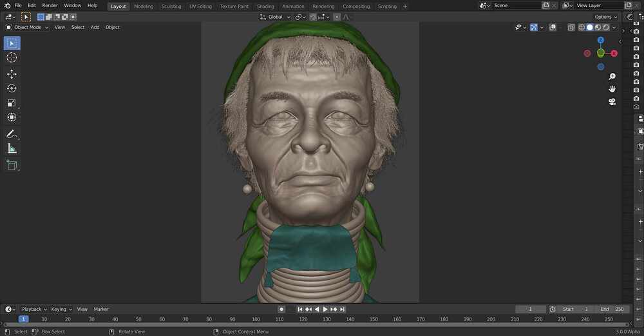Select the Scale tool
Viewport: 644px width, 336px height.
click(12, 103)
